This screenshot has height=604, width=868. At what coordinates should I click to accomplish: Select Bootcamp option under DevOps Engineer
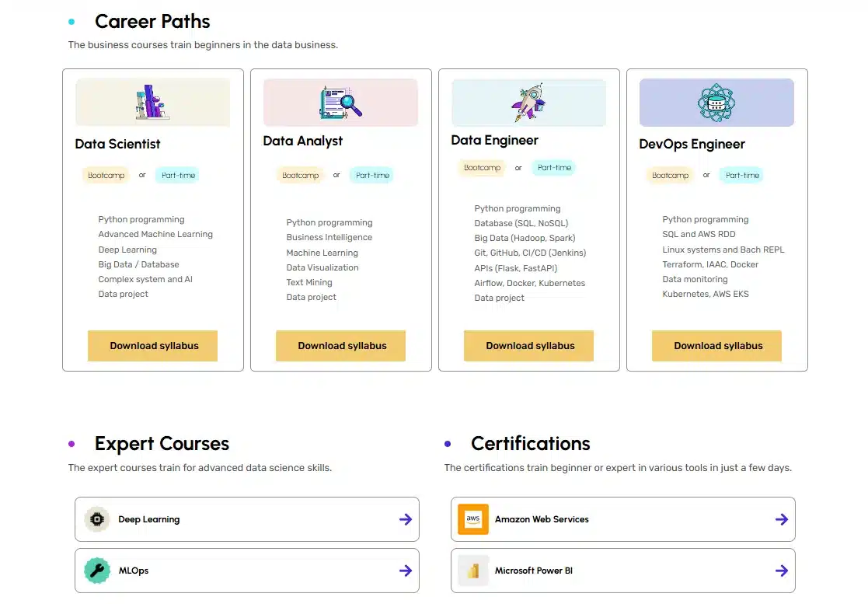coord(670,176)
